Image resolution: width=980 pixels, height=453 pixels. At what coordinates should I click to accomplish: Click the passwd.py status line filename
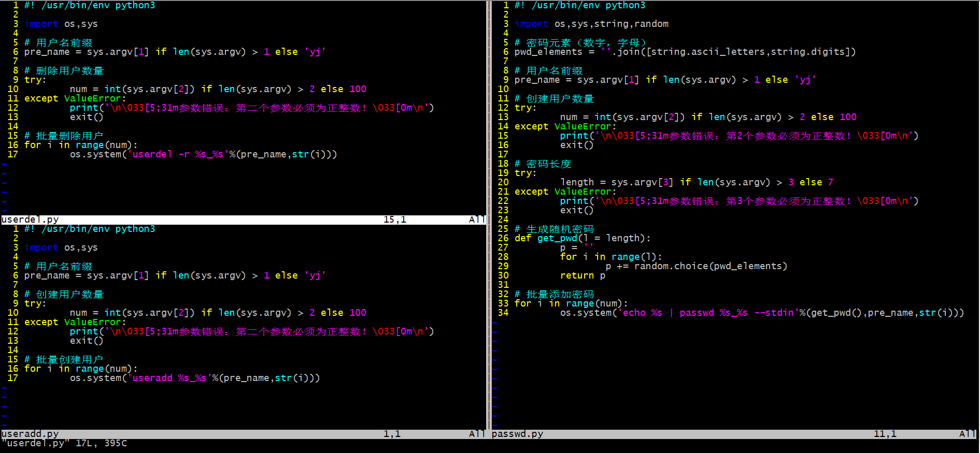point(517,434)
